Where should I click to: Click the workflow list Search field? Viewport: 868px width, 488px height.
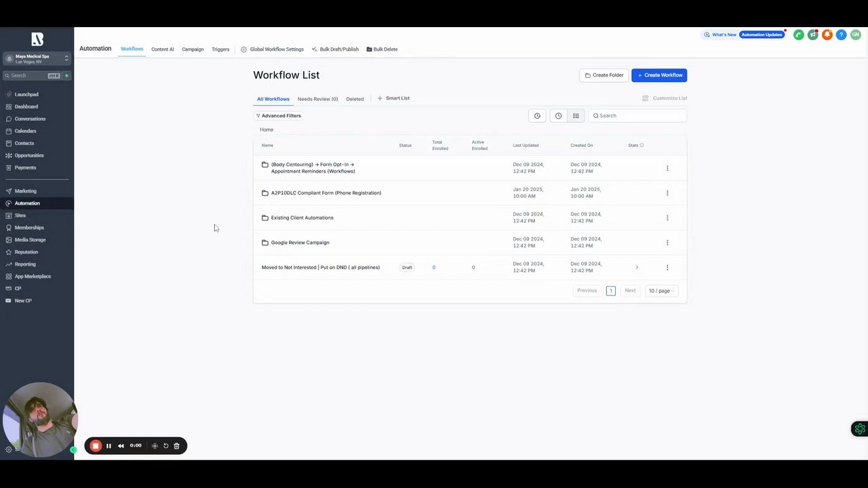tap(637, 116)
